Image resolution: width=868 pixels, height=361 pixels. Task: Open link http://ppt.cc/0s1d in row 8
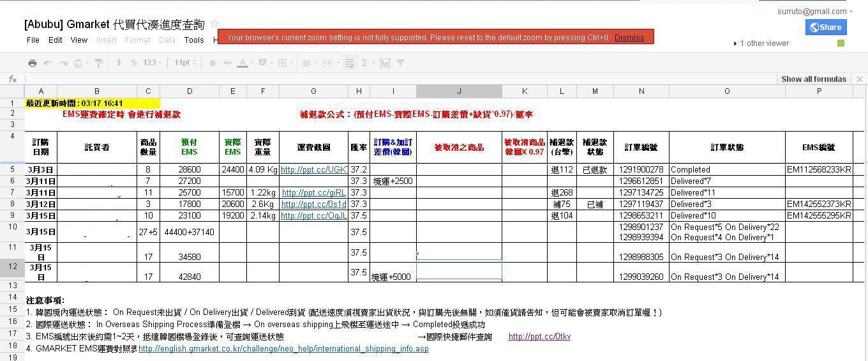tap(313, 204)
